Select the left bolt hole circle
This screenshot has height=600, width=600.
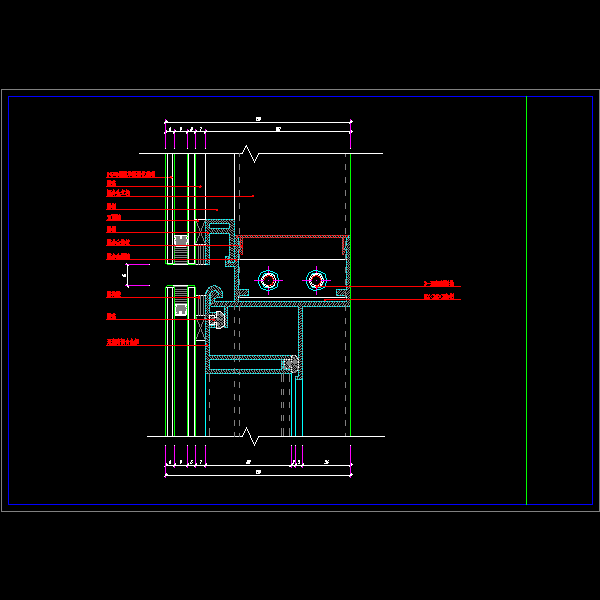pyautogui.click(x=268, y=280)
